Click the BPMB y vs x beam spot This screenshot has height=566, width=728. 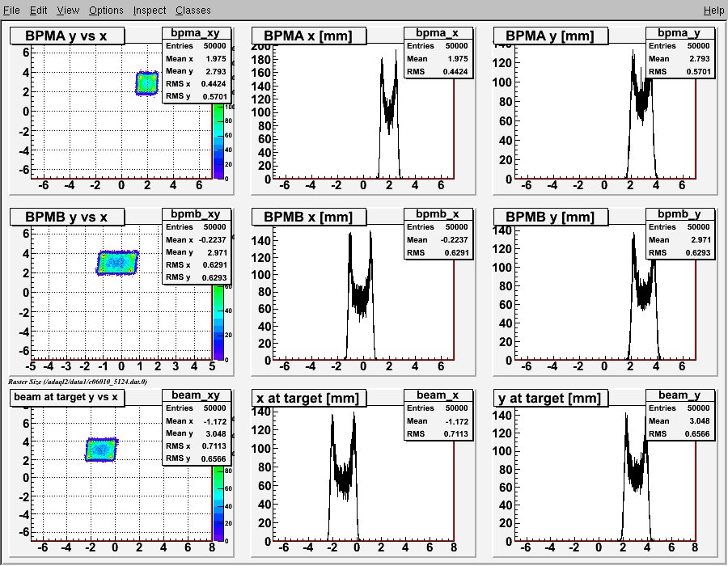click(x=117, y=263)
